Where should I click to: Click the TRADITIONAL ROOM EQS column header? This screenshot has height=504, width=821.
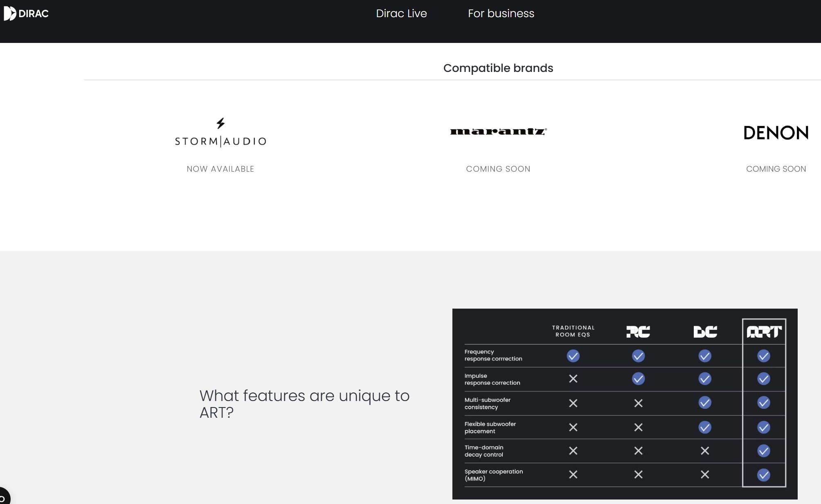[x=573, y=331]
